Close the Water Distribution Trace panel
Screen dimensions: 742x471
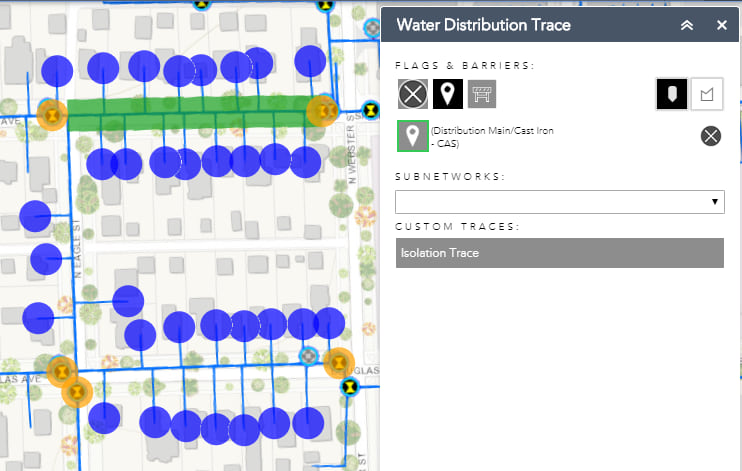coord(722,25)
